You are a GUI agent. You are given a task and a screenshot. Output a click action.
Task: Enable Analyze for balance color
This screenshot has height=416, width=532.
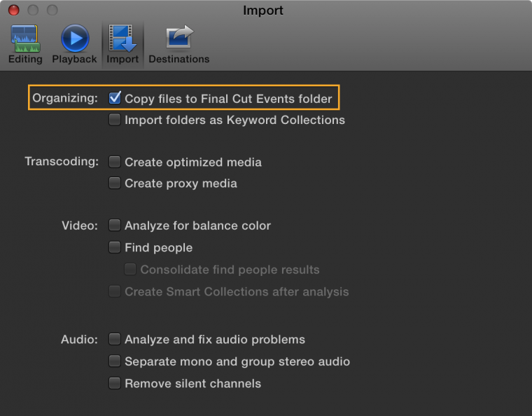pyautogui.click(x=115, y=226)
